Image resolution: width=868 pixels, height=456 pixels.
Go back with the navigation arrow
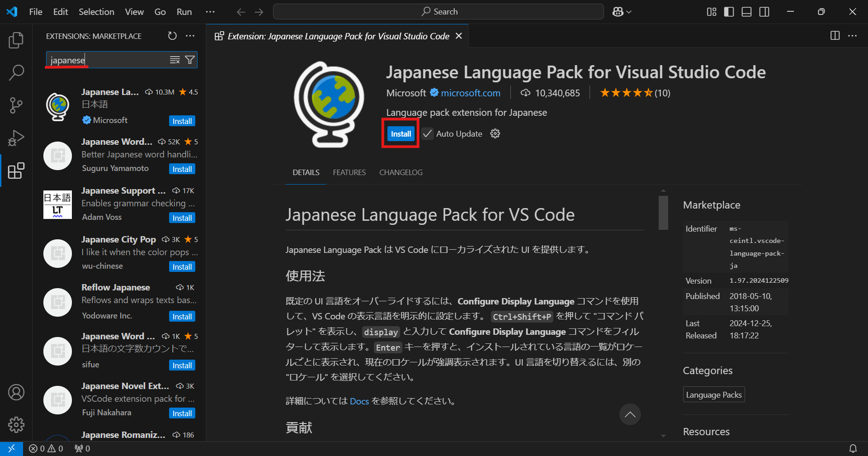pos(241,12)
